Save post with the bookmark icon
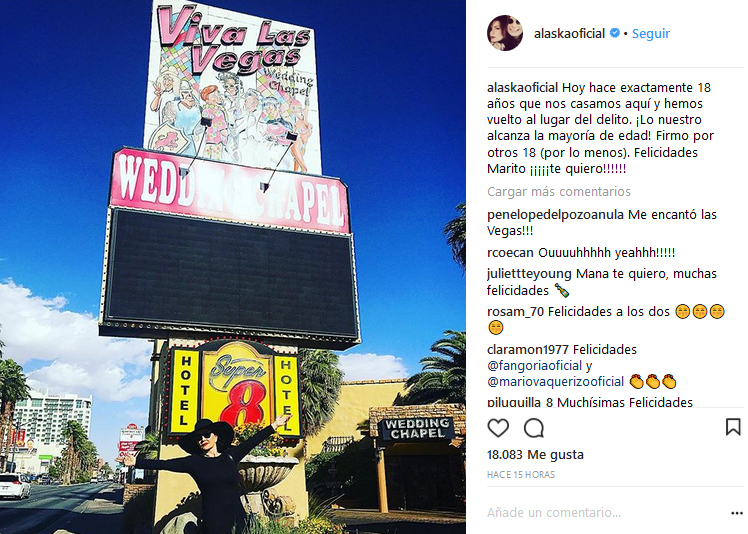This screenshot has height=534, width=748. click(733, 427)
